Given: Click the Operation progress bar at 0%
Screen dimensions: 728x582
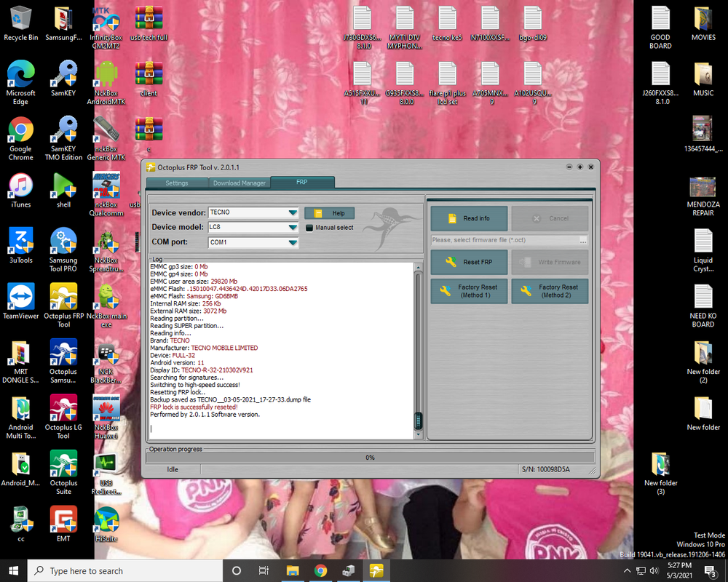Looking at the screenshot, I should pyautogui.click(x=370, y=458).
